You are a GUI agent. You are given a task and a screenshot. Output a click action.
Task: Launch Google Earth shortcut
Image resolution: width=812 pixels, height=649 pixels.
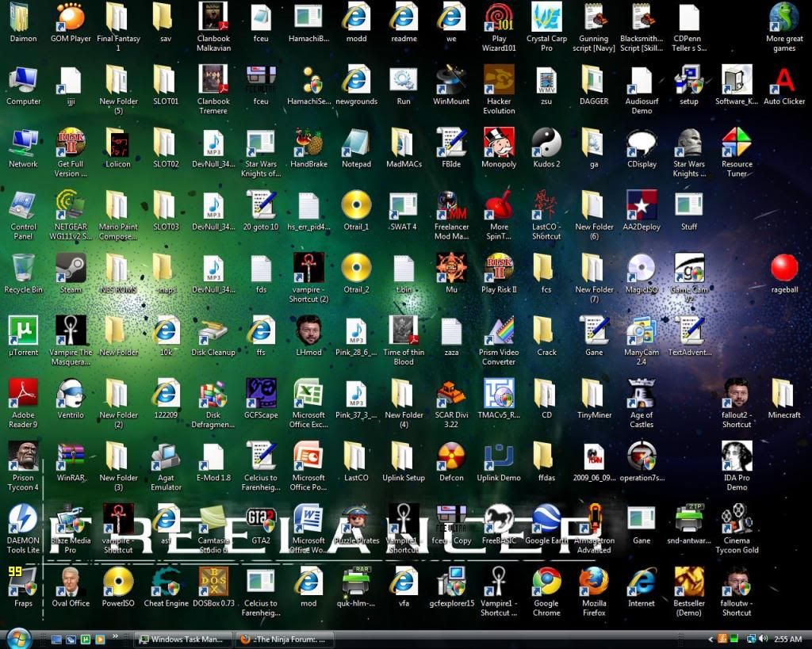click(x=546, y=519)
